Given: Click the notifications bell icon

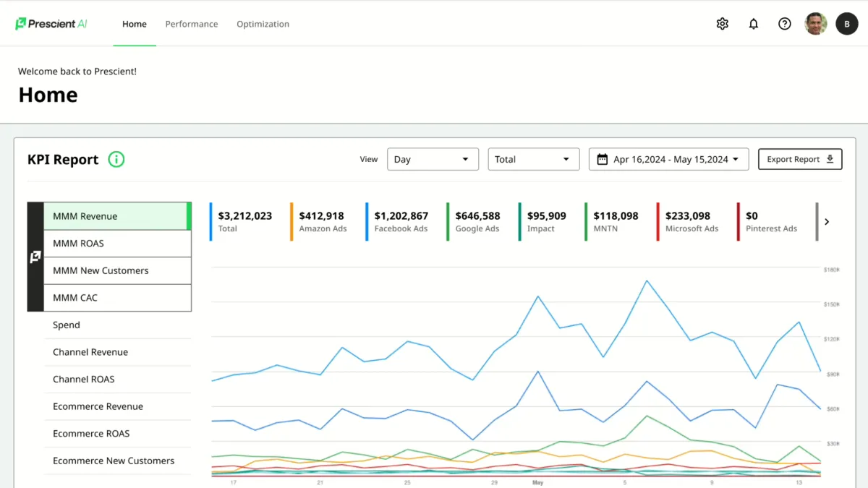Looking at the screenshot, I should click(753, 24).
